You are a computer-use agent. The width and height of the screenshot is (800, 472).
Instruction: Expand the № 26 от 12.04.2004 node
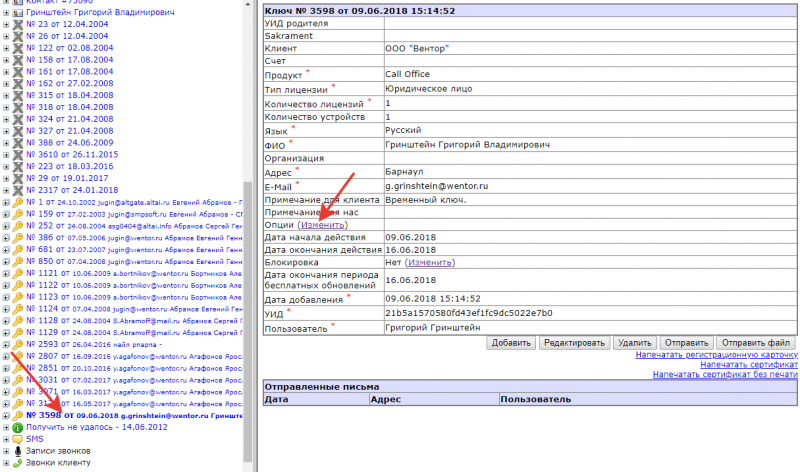pyautogui.click(x=6, y=36)
